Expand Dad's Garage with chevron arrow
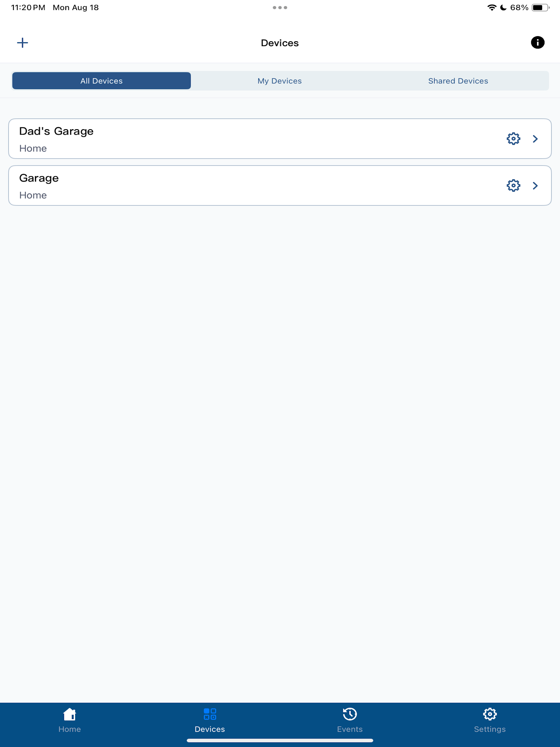Screen dimensions: 560x747 pyautogui.click(x=535, y=139)
